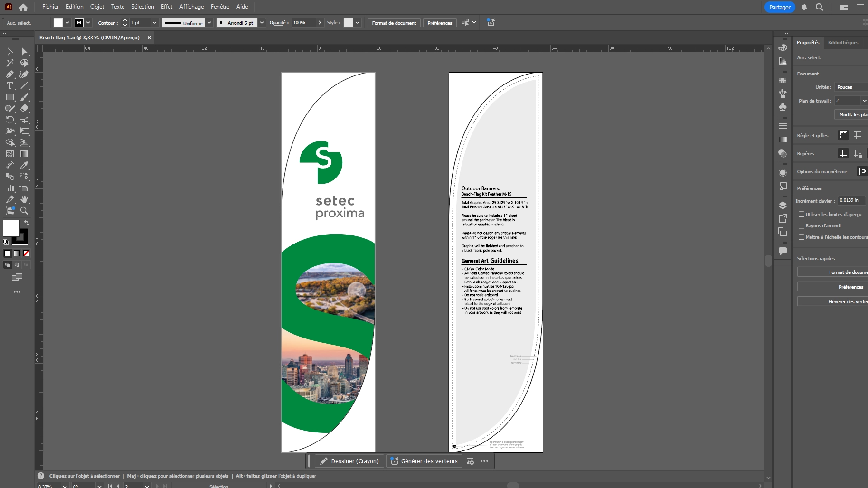
Task: Open the Uniforme stroke profile dropdown
Action: click(x=209, y=23)
